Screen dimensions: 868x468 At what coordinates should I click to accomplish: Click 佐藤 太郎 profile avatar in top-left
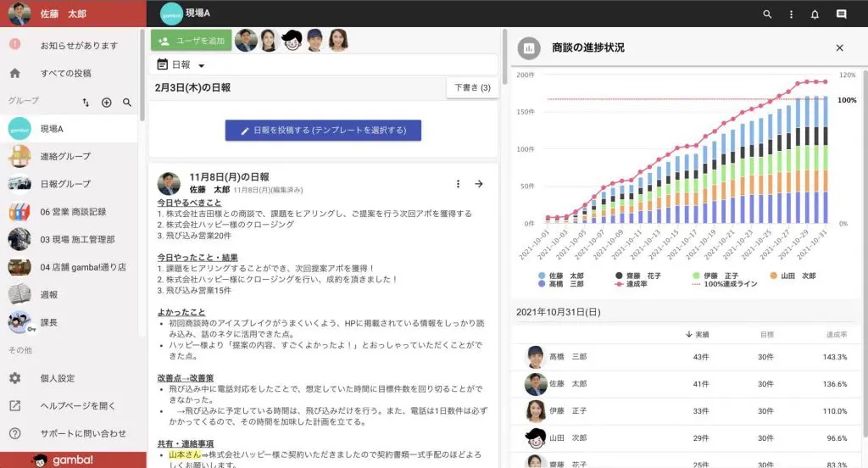(19, 14)
